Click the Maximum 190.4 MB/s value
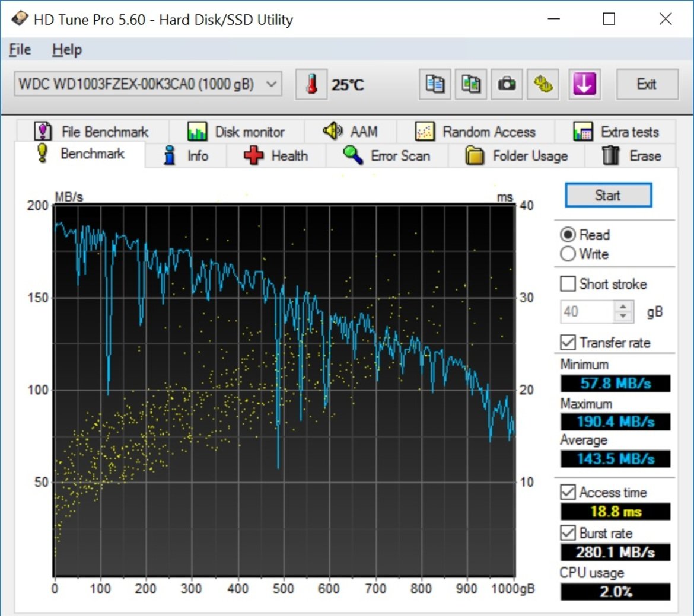 tap(615, 422)
